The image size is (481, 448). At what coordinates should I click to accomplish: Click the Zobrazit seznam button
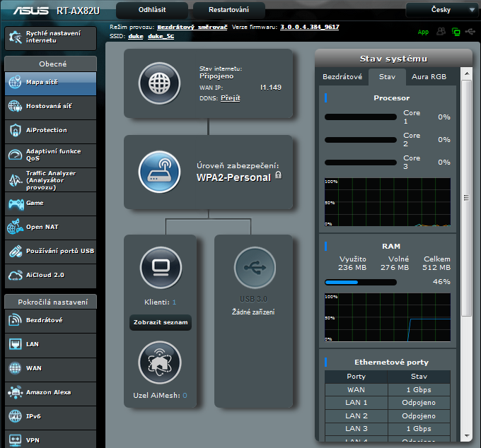161,323
